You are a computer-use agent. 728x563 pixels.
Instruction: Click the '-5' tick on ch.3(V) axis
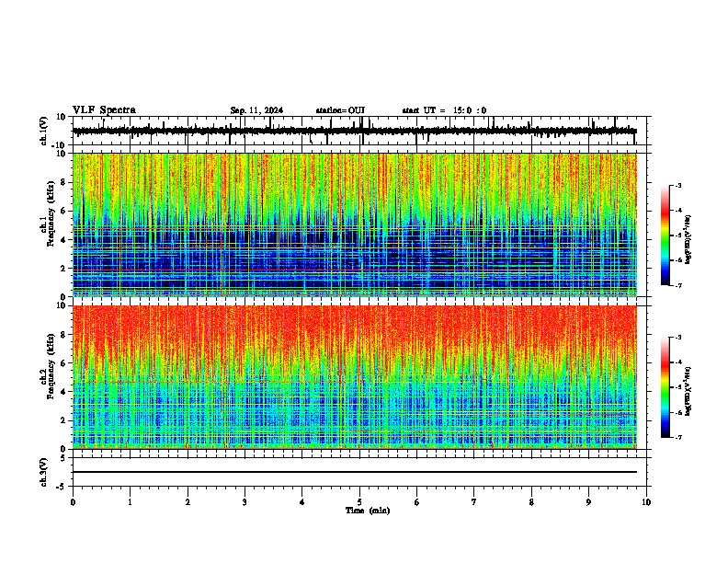click(x=62, y=487)
